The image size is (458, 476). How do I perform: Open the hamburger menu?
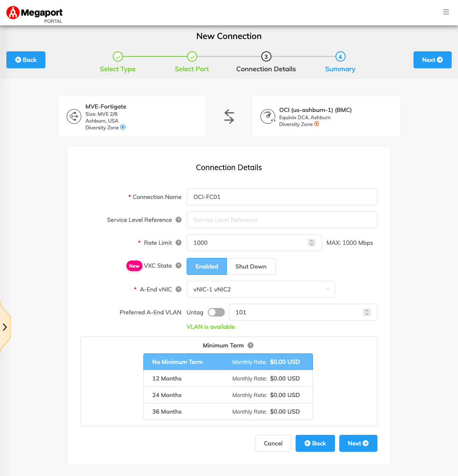(x=446, y=12)
